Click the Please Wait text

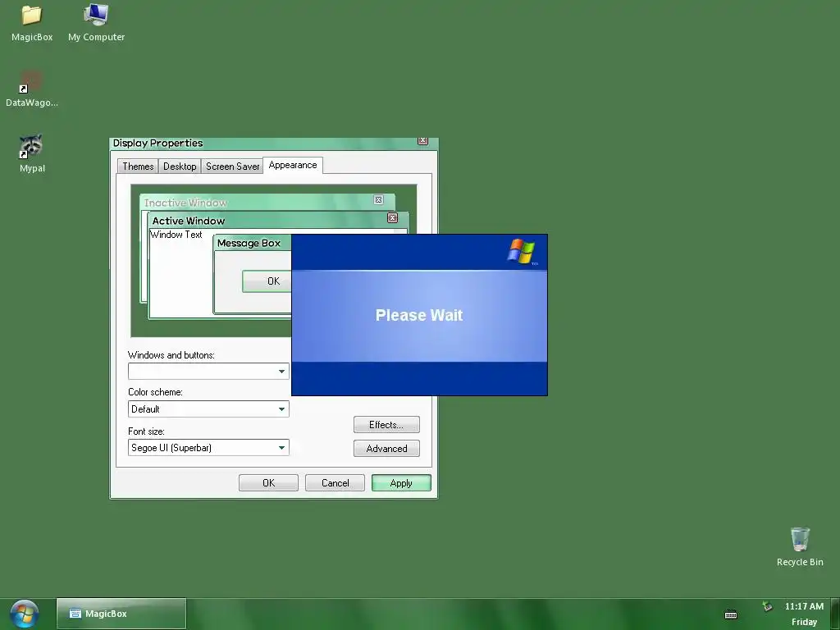[x=419, y=315]
